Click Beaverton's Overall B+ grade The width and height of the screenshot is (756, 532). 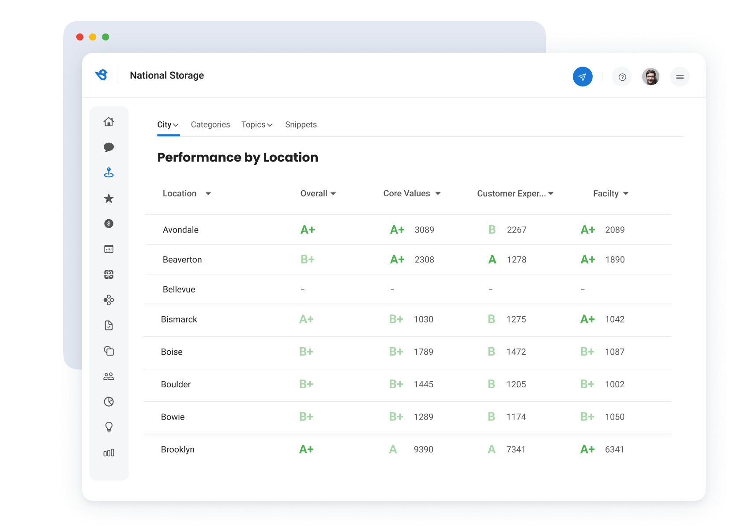(x=308, y=259)
